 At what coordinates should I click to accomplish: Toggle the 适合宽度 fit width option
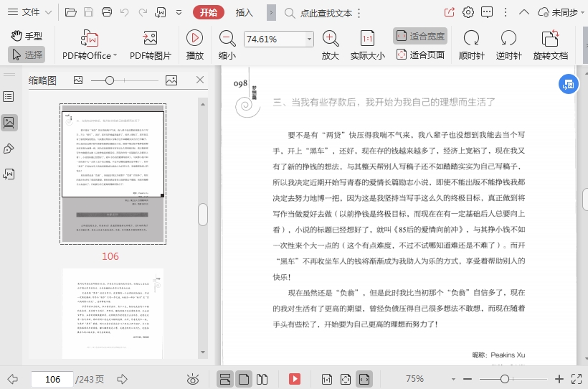pyautogui.click(x=420, y=36)
